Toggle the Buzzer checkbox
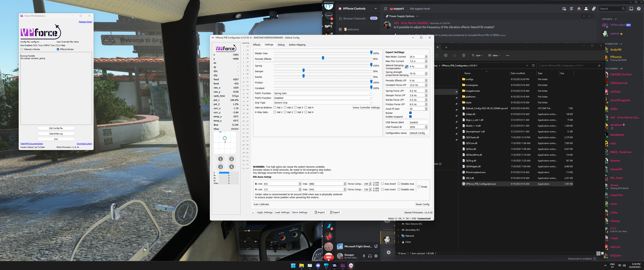Screen dimensions: 644x270 tap(411, 113)
